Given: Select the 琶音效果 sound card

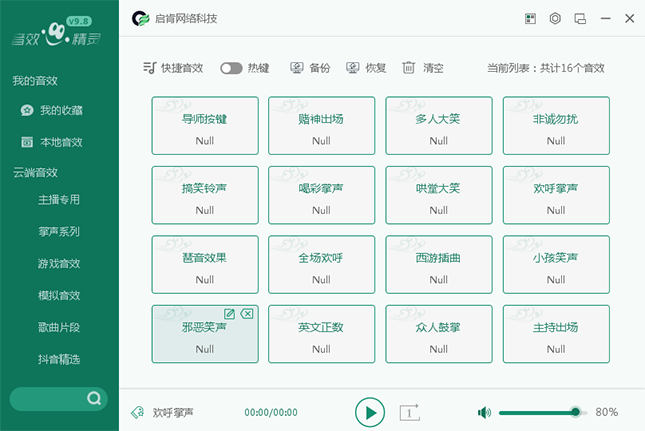Looking at the screenshot, I should pos(205,265).
